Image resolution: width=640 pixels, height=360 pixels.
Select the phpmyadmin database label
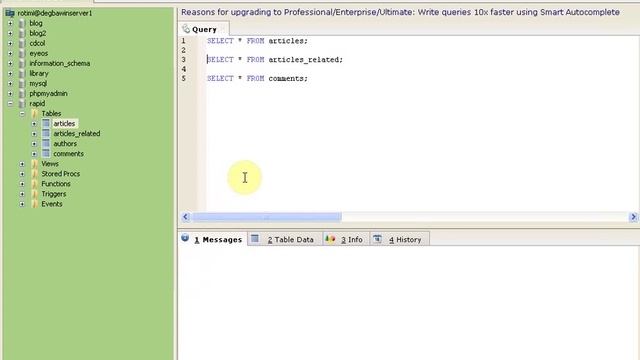pyautogui.click(x=48, y=93)
